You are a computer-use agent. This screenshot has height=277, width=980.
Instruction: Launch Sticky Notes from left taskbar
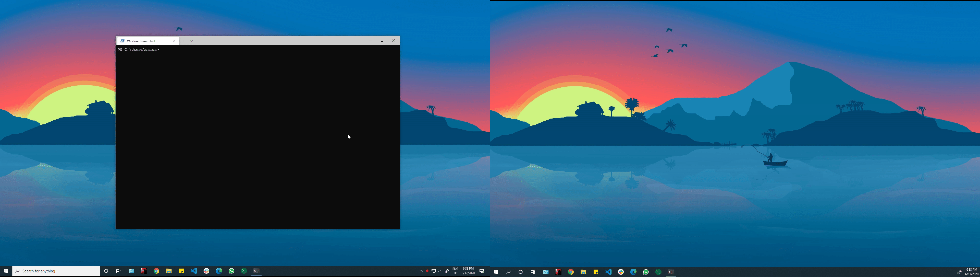[181, 271]
